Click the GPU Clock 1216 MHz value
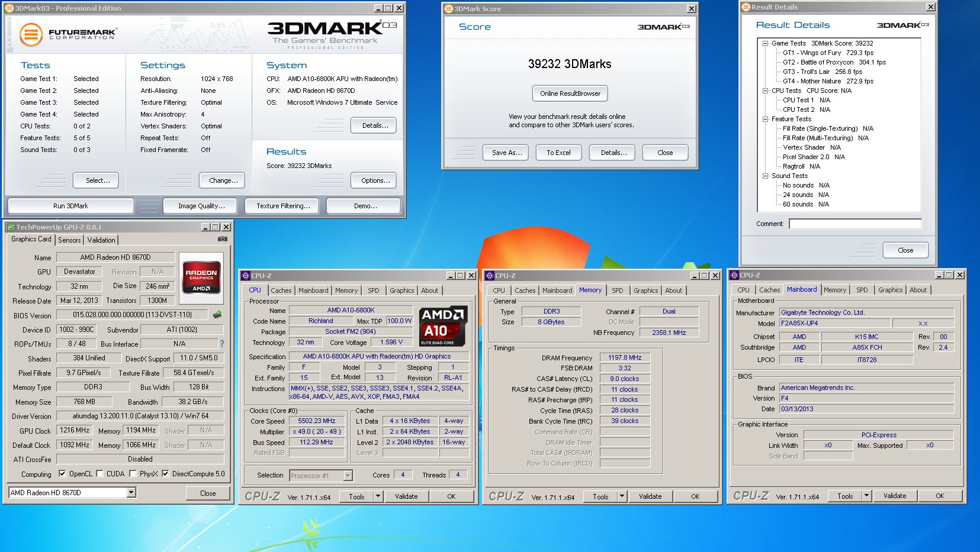This screenshot has height=552, width=980. (75, 431)
